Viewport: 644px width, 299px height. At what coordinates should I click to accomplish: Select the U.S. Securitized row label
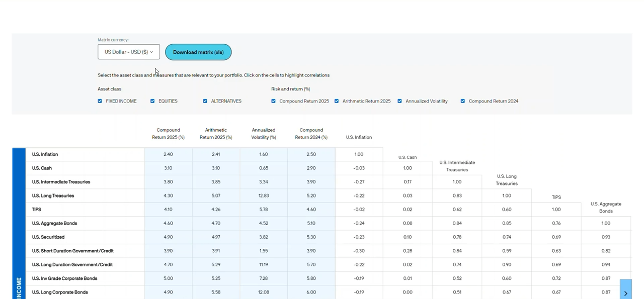[48, 237]
